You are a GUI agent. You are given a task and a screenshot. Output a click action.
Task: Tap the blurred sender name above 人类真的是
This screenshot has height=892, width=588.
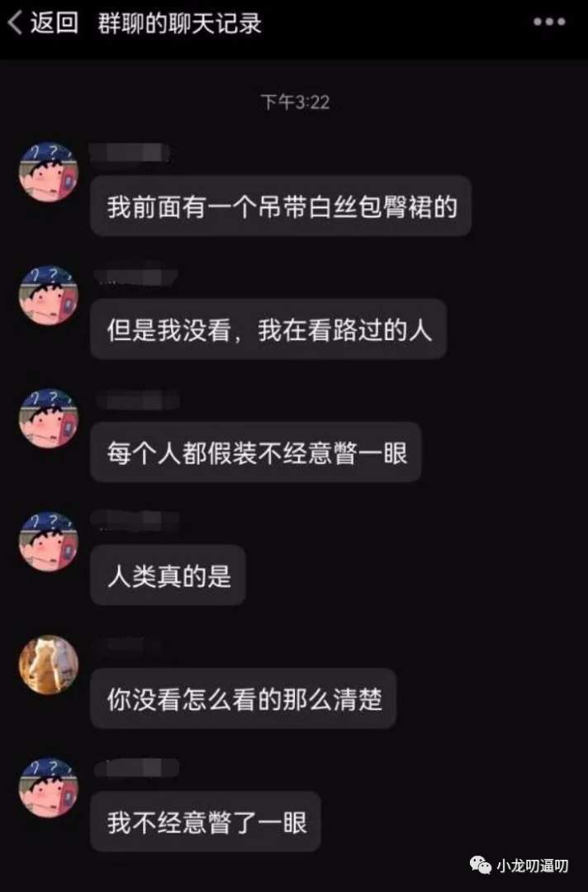pos(135,520)
